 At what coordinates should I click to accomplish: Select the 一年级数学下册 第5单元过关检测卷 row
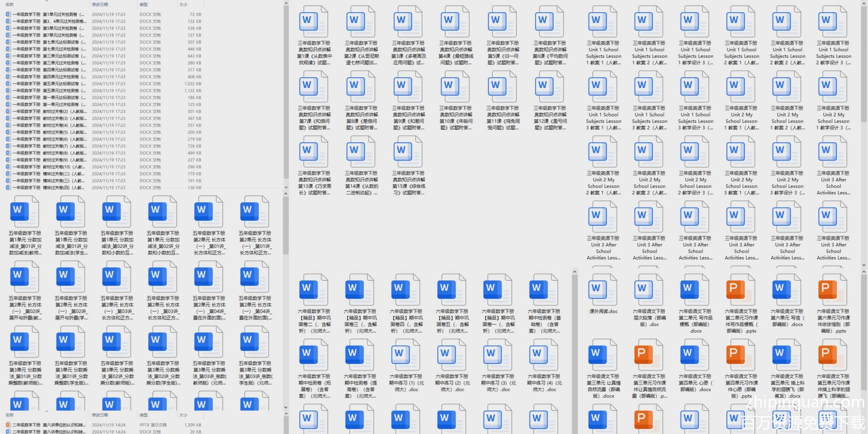pyautogui.click(x=103, y=28)
